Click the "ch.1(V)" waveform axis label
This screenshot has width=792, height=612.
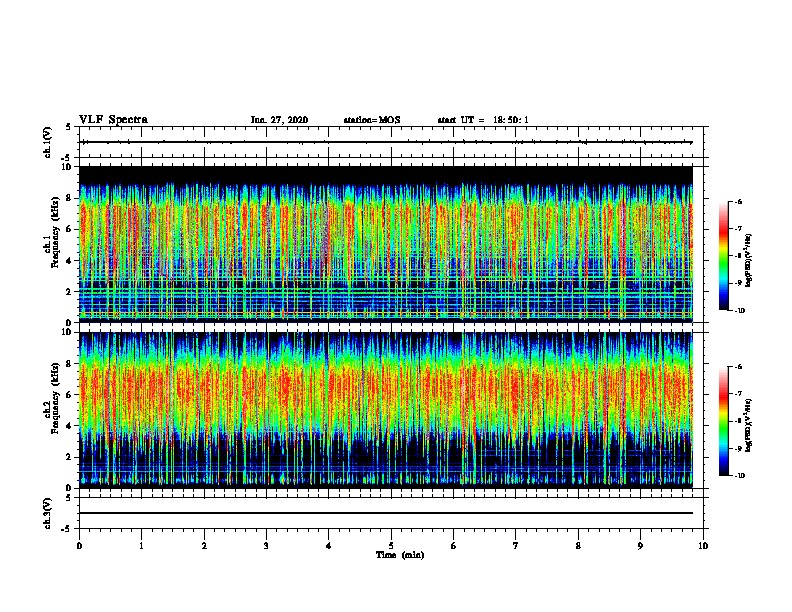tap(48, 142)
